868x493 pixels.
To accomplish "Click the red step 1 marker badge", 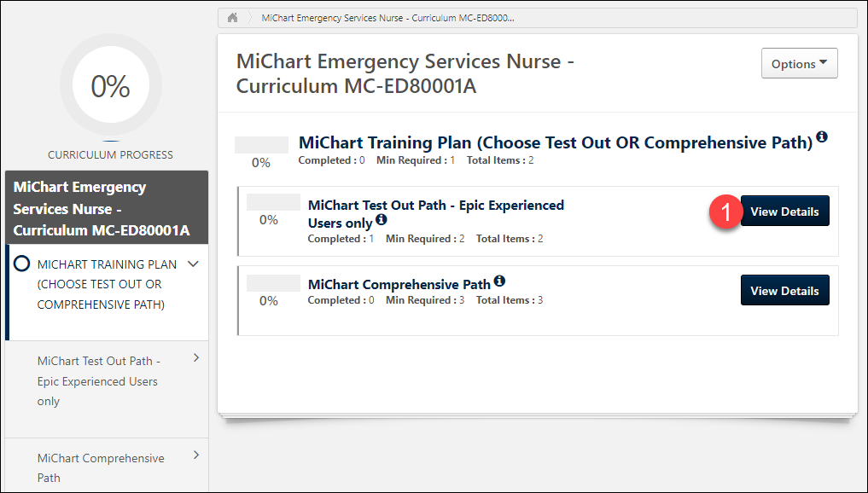I will 724,212.
